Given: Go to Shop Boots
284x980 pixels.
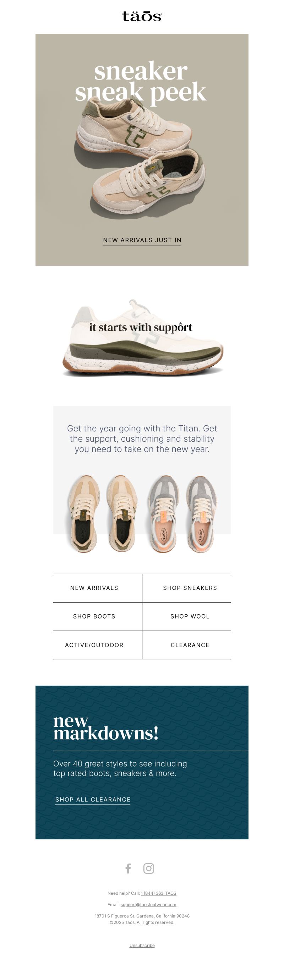Looking at the screenshot, I should pyautogui.click(x=94, y=616).
